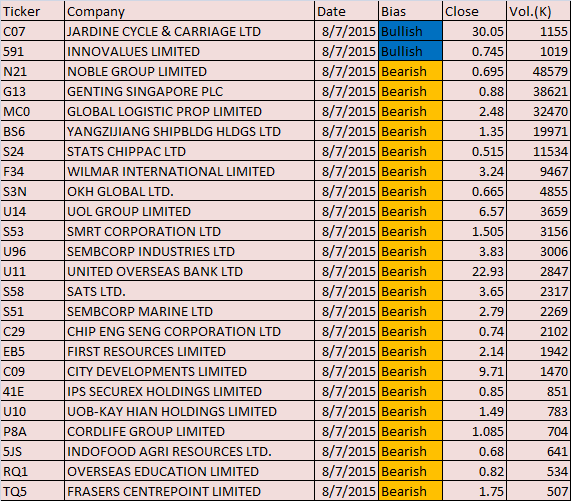Image resolution: width=571 pixels, height=501 pixels.
Task: Select SEMBCORP MARINE LTD company cell
Action: tap(189, 311)
